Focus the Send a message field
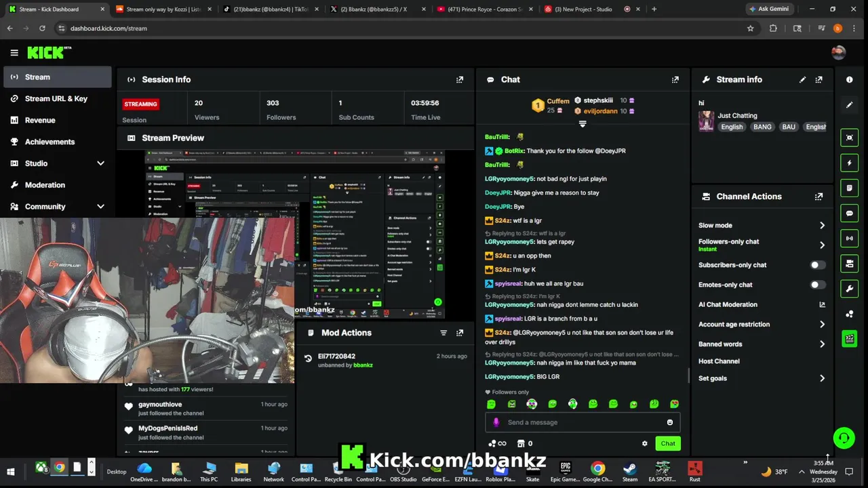The image size is (868, 488). coord(583,422)
